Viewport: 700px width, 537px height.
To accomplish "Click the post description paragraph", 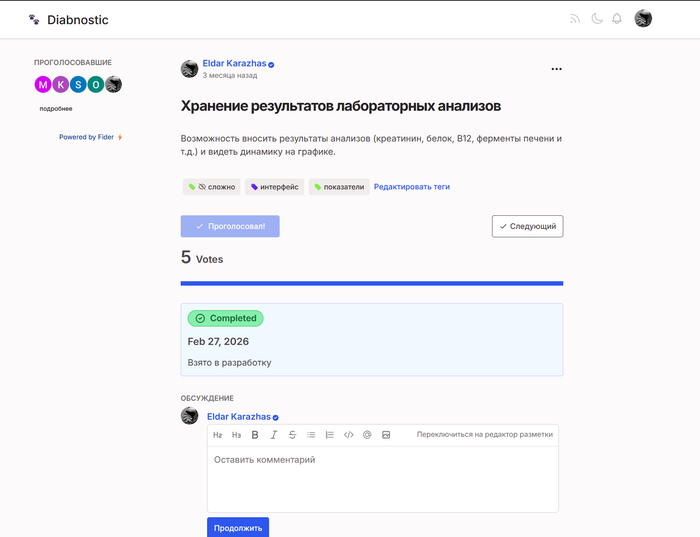I will tap(371, 145).
